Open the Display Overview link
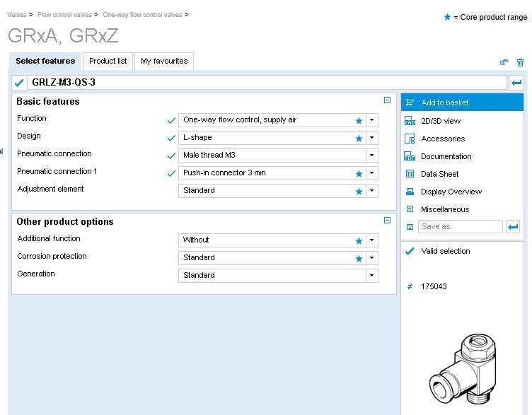The image size is (532, 415). (451, 192)
